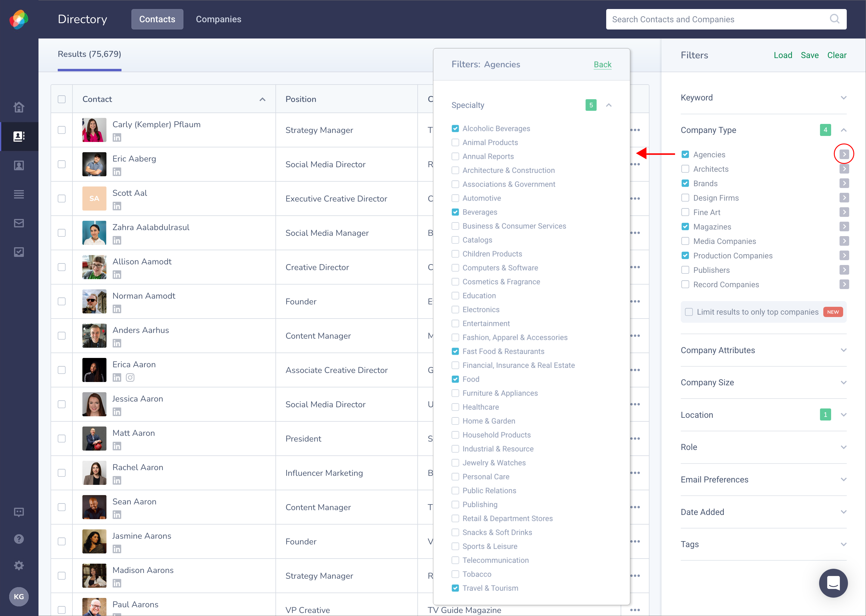This screenshot has height=616, width=866.
Task: Expand the Company Size filter
Action: point(843,382)
